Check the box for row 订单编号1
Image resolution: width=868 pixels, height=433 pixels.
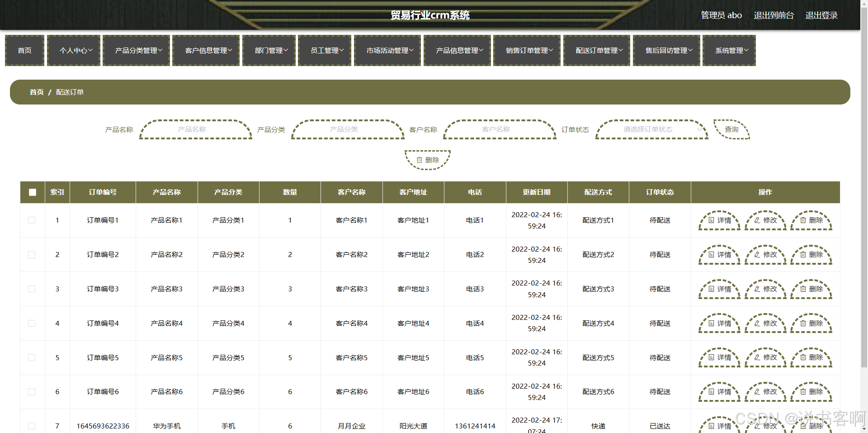click(x=32, y=220)
